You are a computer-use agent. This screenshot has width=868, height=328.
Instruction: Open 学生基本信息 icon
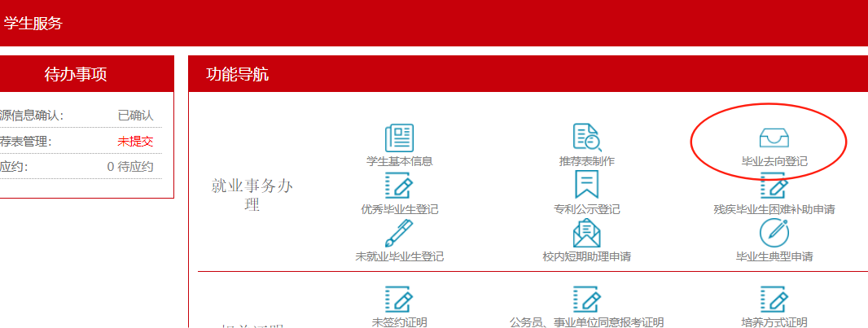(x=399, y=138)
